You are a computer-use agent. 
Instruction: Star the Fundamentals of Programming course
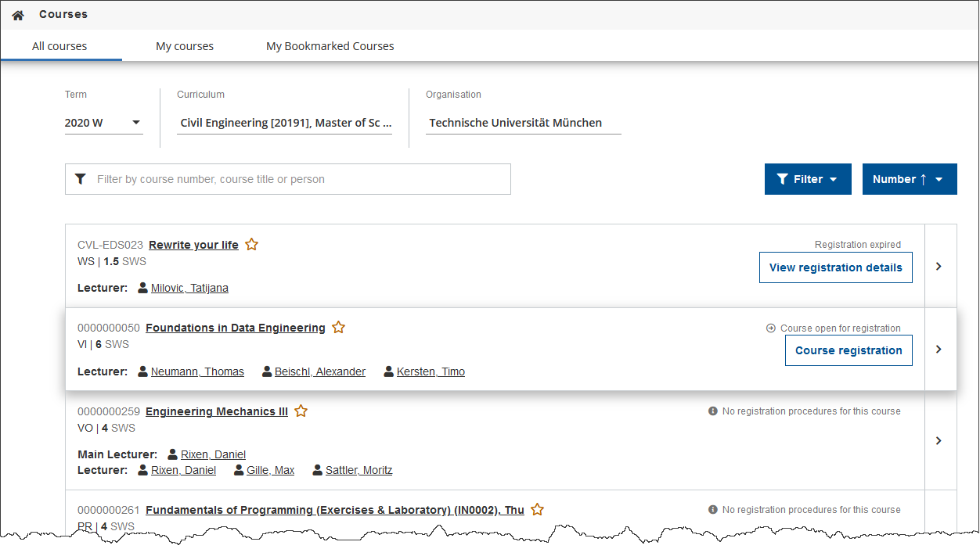537,510
